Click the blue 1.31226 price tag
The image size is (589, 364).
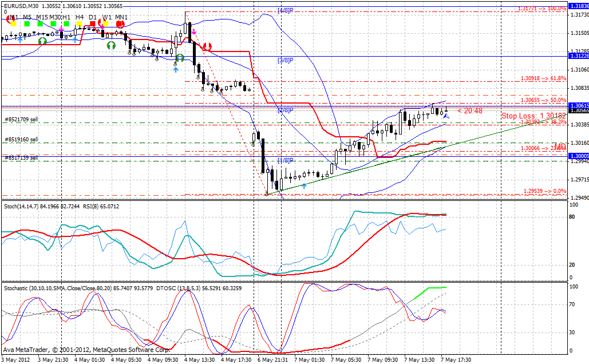[x=579, y=56]
